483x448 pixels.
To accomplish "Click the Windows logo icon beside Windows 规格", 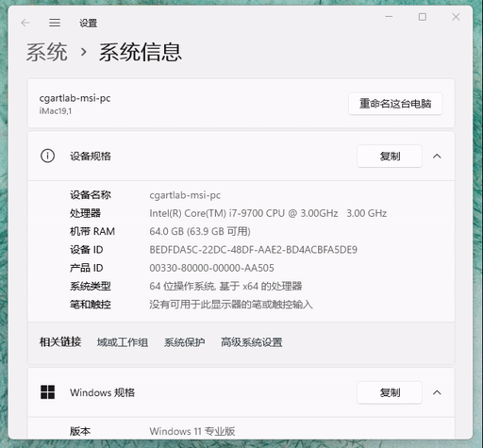I will click(x=47, y=392).
